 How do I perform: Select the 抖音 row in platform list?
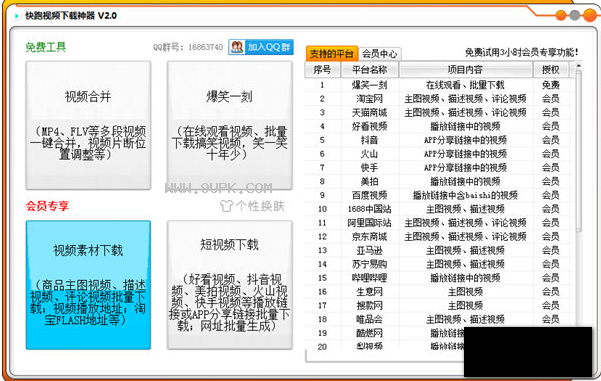(437, 140)
